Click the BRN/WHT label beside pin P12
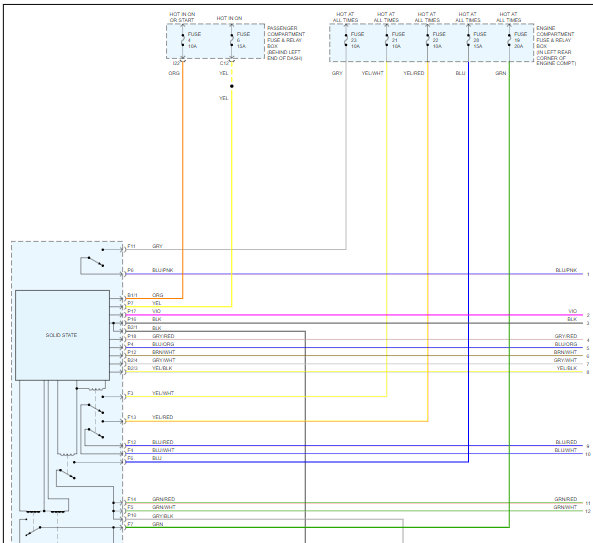 coord(163,352)
